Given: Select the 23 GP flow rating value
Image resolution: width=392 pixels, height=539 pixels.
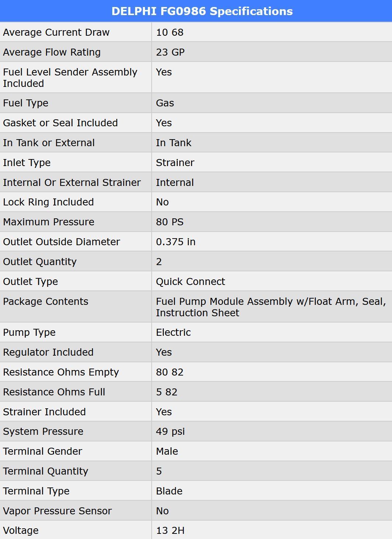Looking at the screenshot, I should click(x=170, y=52).
